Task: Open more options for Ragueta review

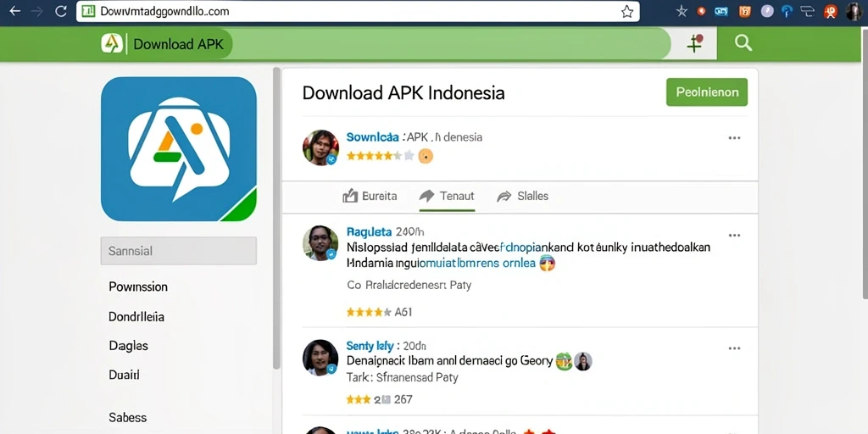Action: coord(734,236)
